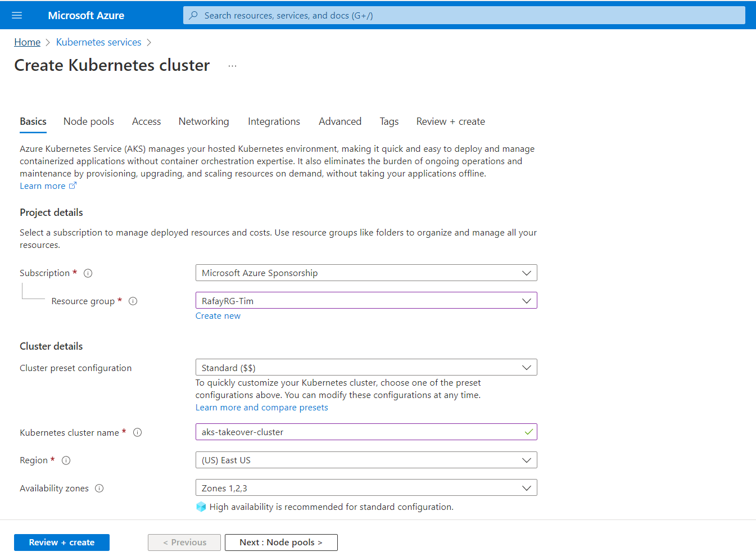Click the search magnifier icon
The image size is (756, 556).
tap(193, 15)
